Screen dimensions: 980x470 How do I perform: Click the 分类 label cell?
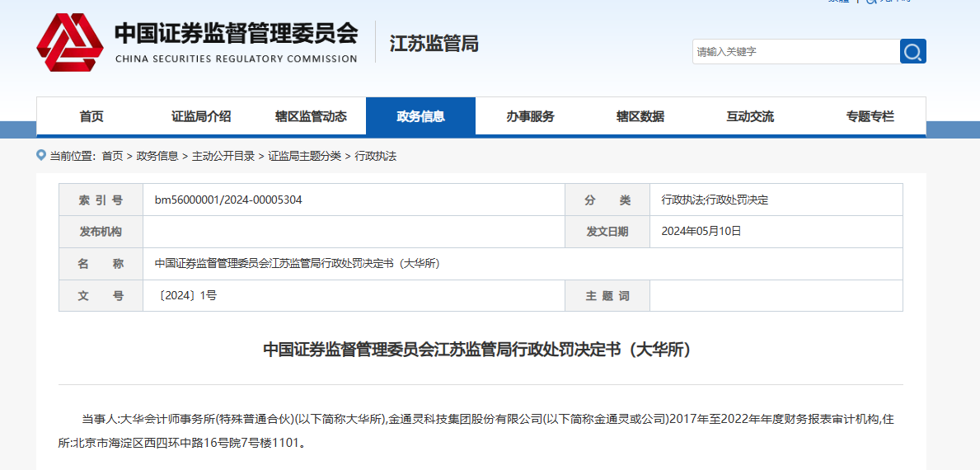pos(607,200)
